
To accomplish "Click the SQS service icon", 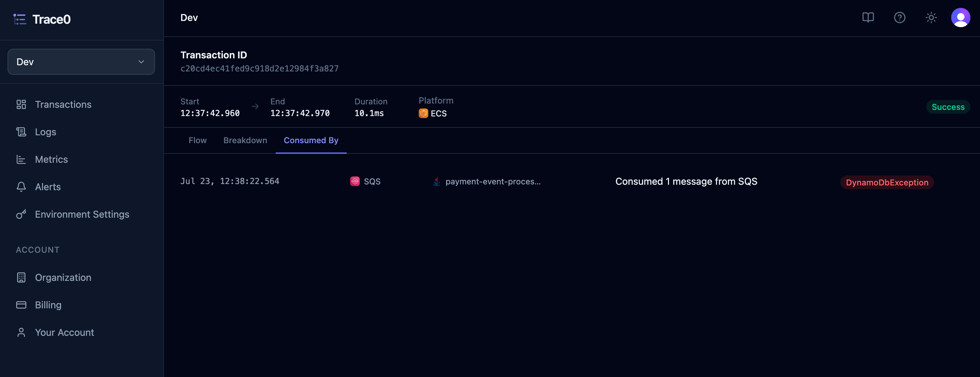I will pos(355,181).
